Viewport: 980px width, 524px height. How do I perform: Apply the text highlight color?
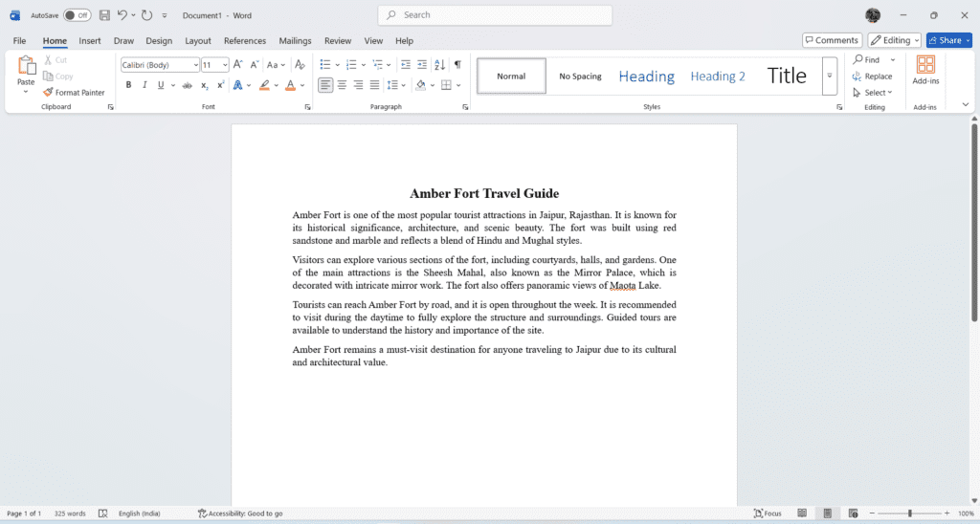[x=264, y=85]
